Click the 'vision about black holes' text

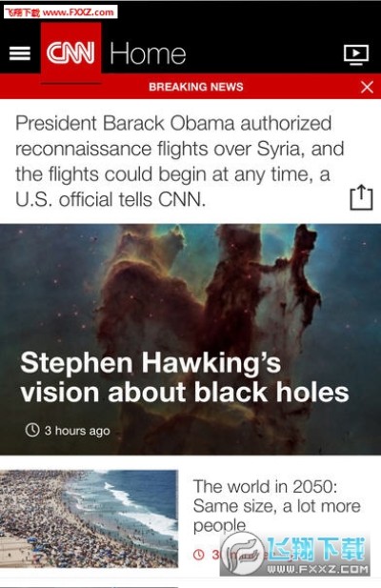point(185,393)
